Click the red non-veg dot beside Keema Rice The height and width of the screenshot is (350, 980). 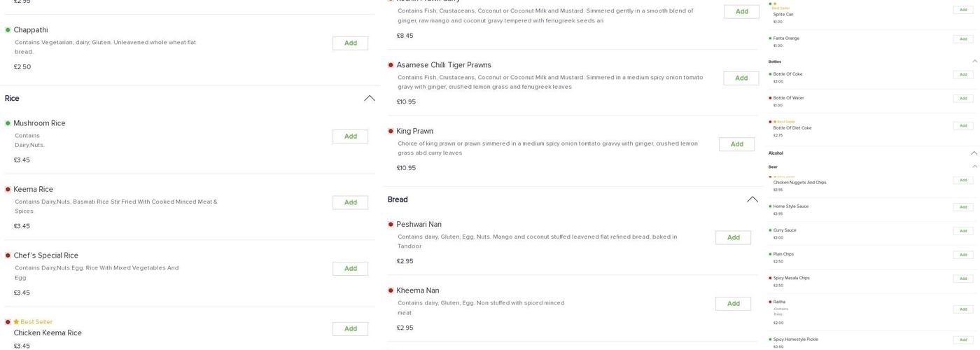pos(8,190)
